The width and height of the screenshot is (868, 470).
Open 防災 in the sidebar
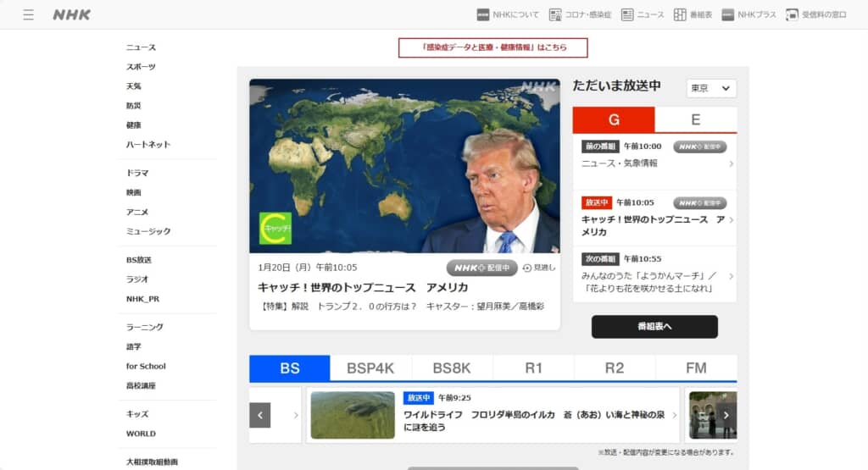[x=133, y=106]
